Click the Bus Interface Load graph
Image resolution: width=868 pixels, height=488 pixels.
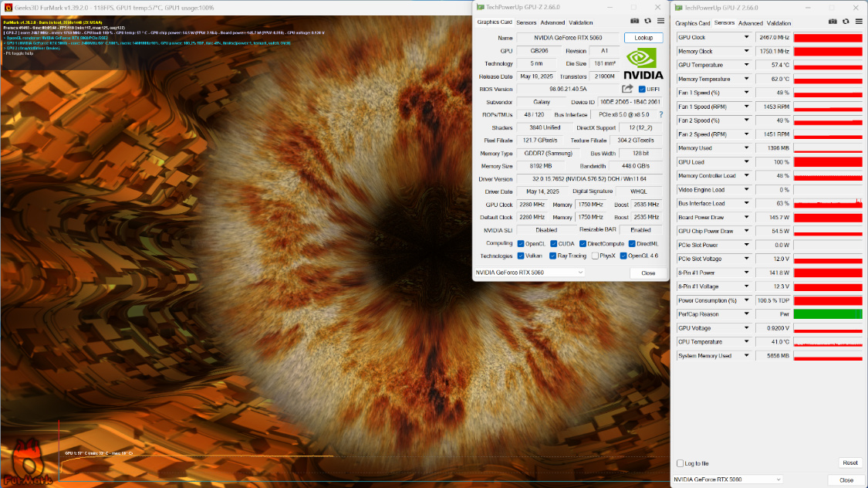828,203
